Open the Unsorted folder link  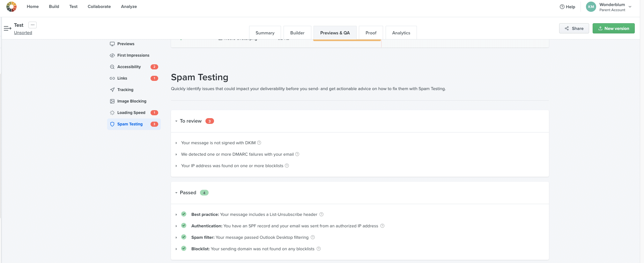coord(23,32)
